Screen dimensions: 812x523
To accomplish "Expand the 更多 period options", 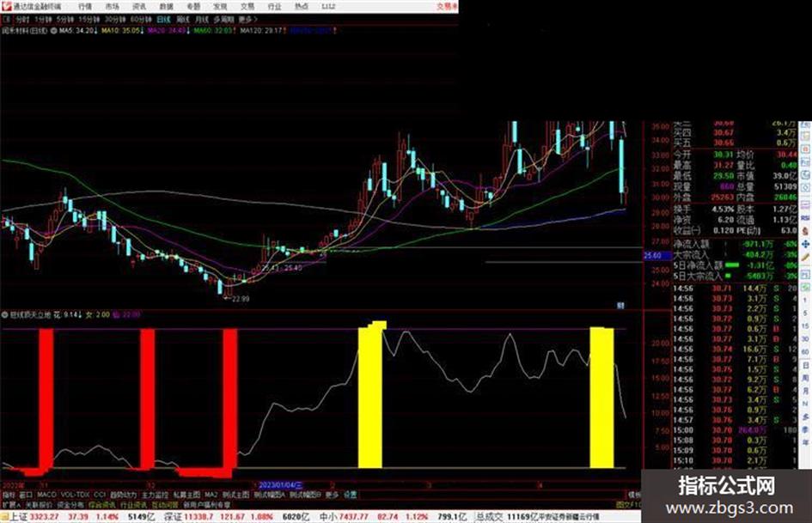I will click(248, 19).
